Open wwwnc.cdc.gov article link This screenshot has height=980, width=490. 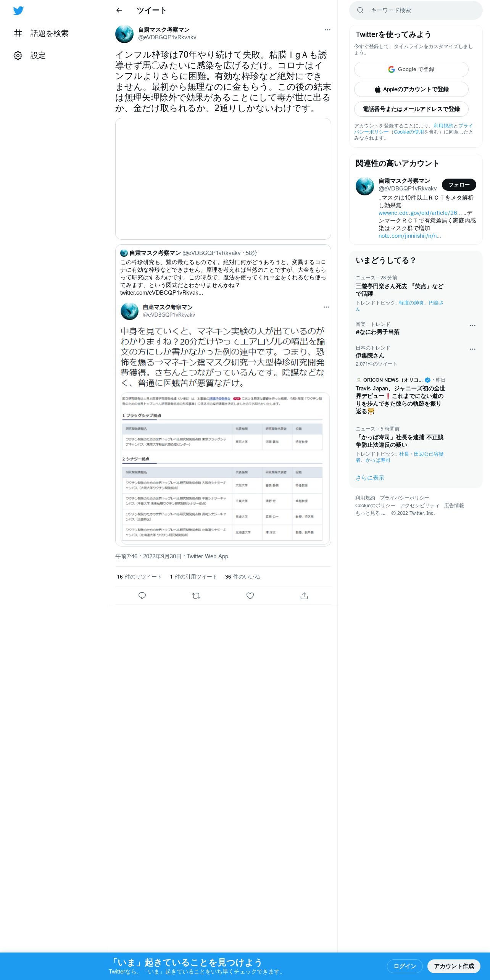point(420,213)
